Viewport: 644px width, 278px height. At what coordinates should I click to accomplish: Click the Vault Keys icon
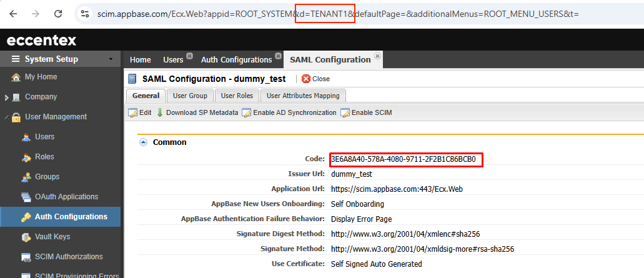[x=26, y=237]
